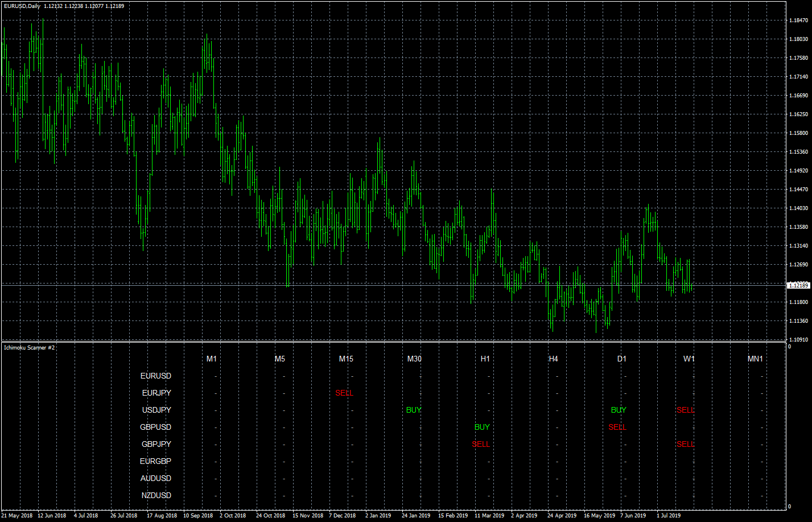
Task: Click the 16 May 2019 date label
Action: (x=599, y=516)
